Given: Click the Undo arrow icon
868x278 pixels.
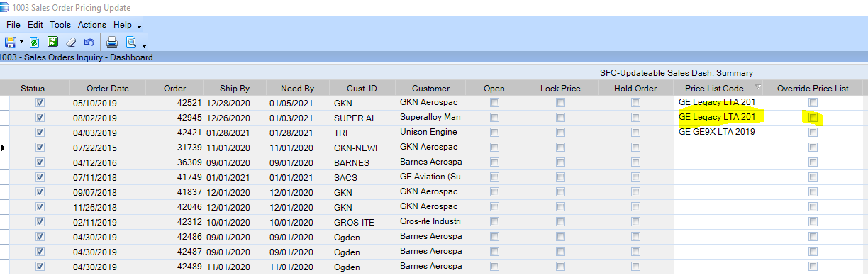Looking at the screenshot, I should click(89, 42).
